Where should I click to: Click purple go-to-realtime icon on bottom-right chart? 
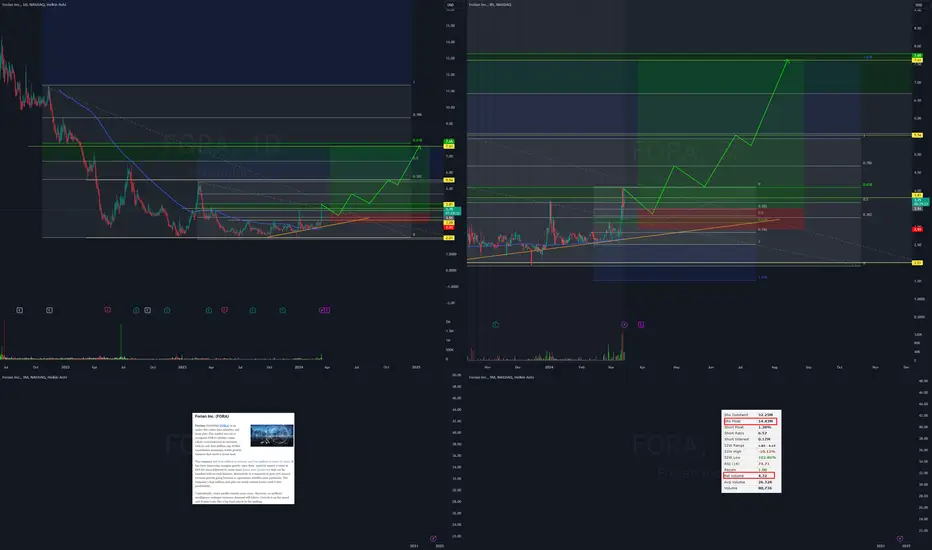899,539
